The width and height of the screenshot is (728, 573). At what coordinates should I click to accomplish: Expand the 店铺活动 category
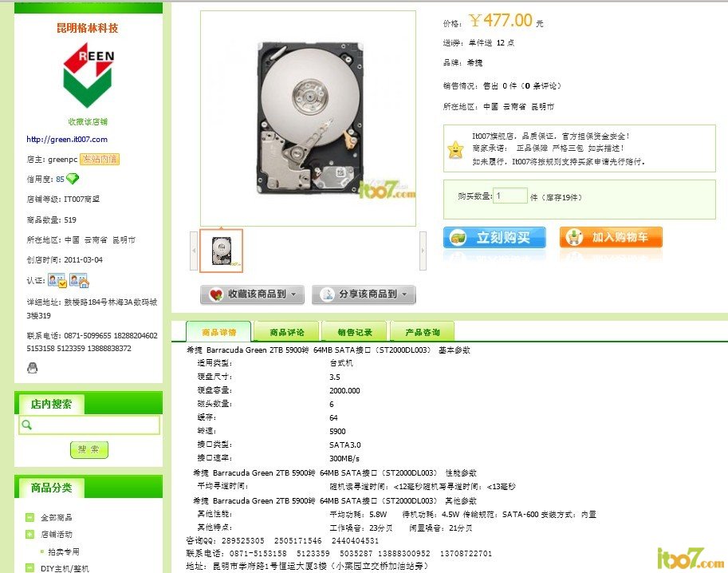pyautogui.click(x=30, y=534)
